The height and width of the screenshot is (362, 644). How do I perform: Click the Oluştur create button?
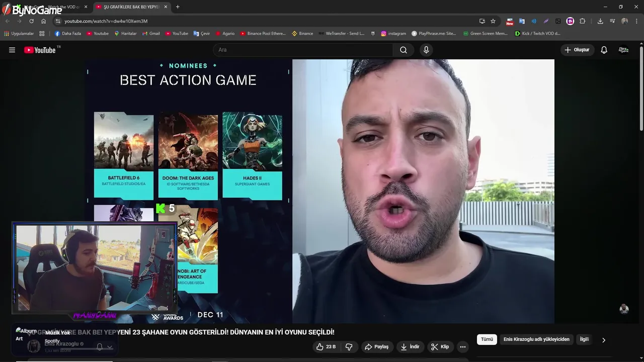click(577, 50)
